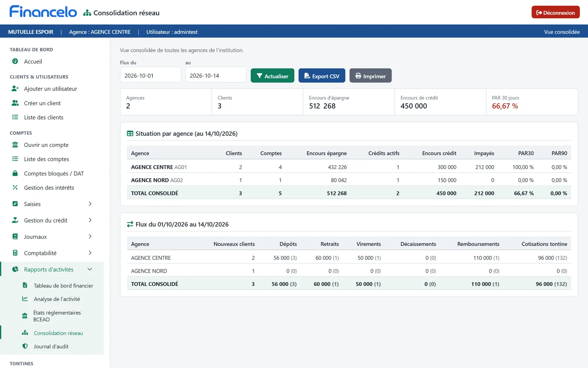Click the chart icon for Analyse de l'activité
Image resolution: width=588 pixels, height=368 pixels.
coord(25,299)
